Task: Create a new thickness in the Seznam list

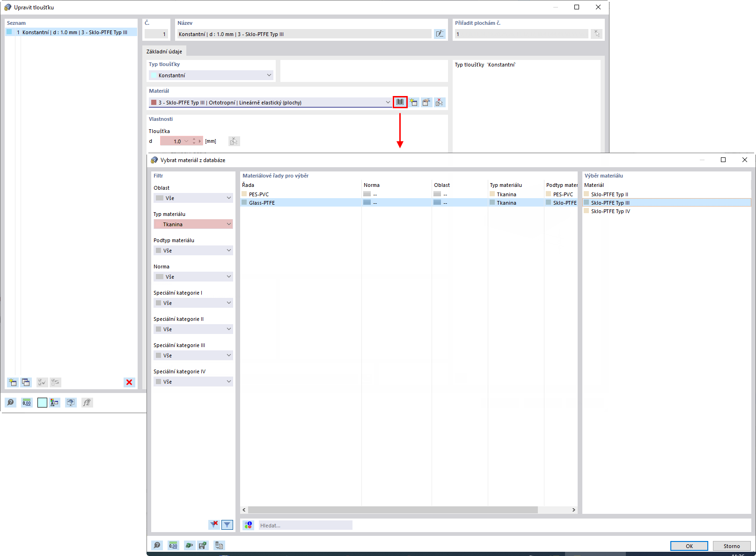Action: point(13,382)
